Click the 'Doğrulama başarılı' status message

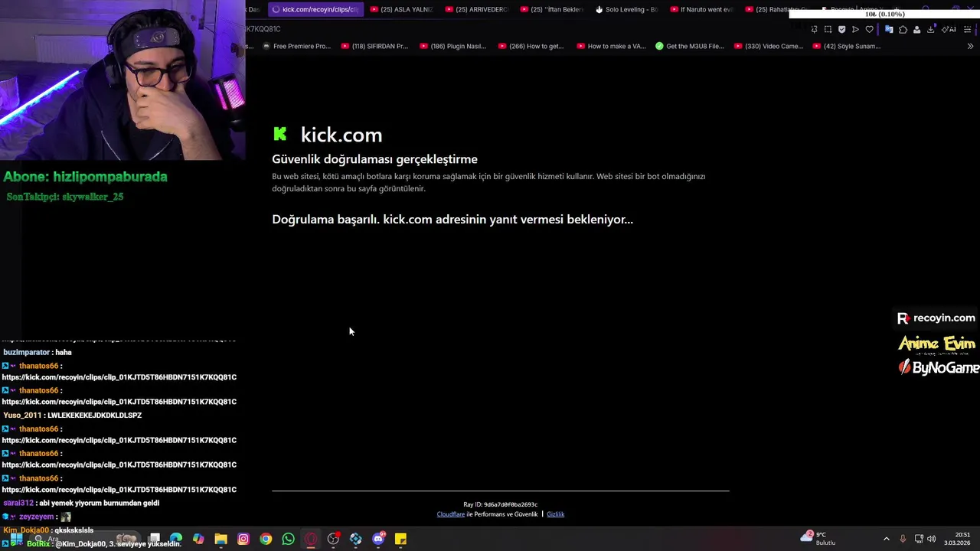pyautogui.click(x=452, y=220)
